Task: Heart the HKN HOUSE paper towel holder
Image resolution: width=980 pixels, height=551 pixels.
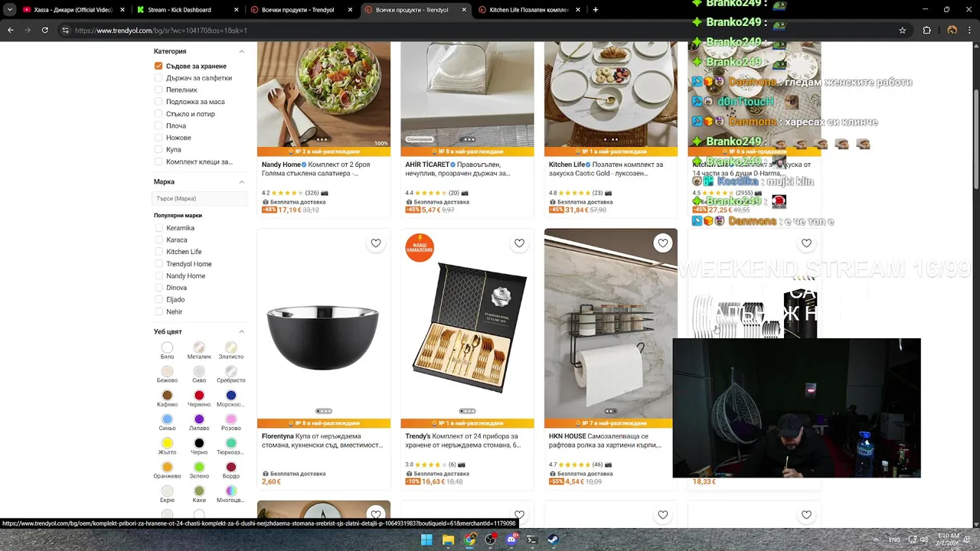Action: click(663, 243)
